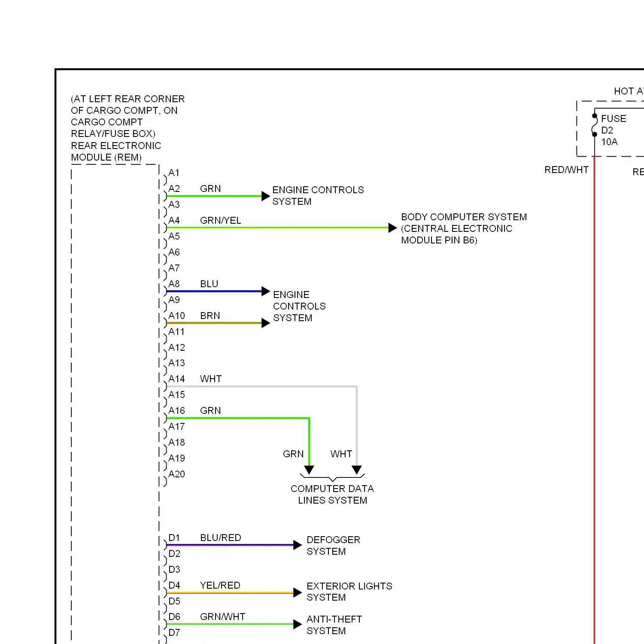Click the arrowhead pointing to EXTERIOR LIGHTS SYSTEM

298,593
